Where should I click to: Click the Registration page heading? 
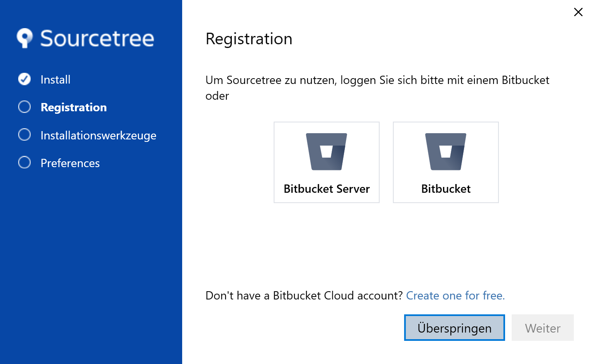(x=249, y=39)
